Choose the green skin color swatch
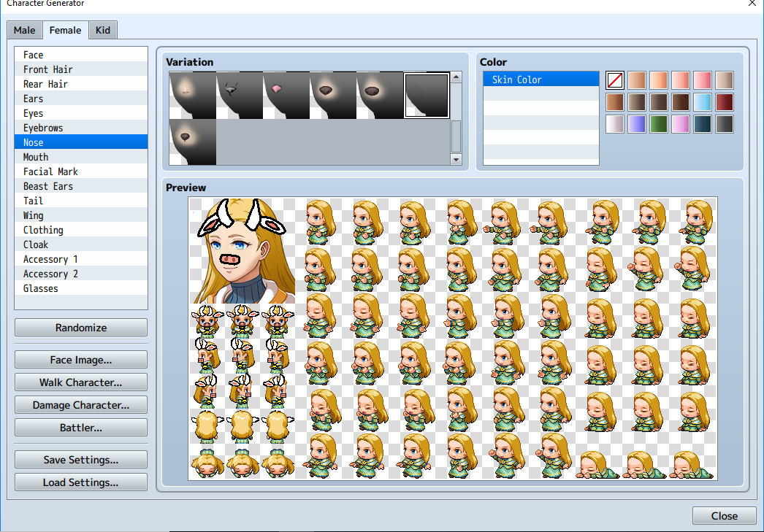The height and width of the screenshot is (532, 764). (x=658, y=124)
